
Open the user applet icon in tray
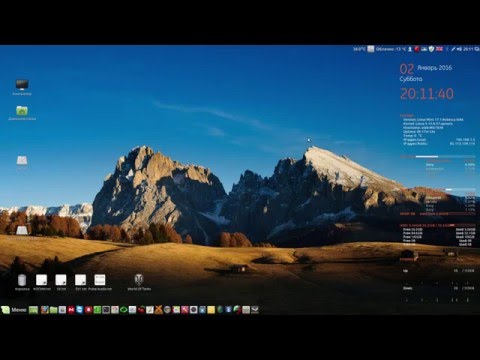point(410,49)
